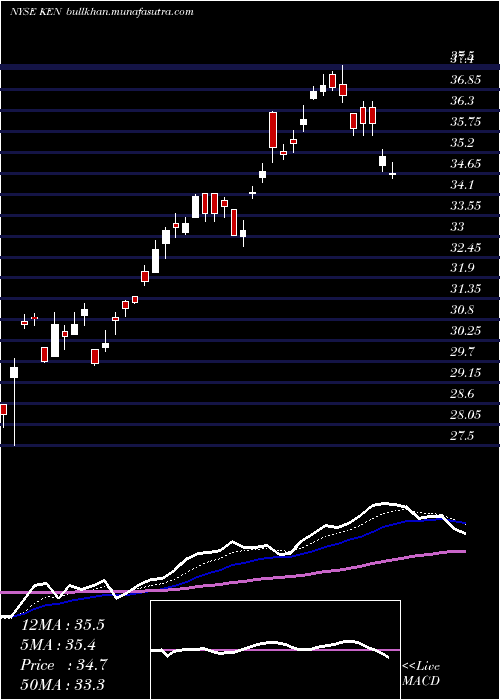Viewport: 500px width, 700px height.
Task: Click the 36.3 price axis label
Action: [x=462, y=101]
